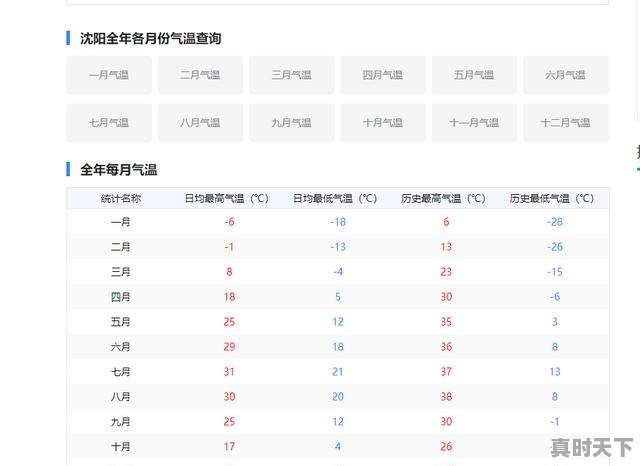Click the 全年每月气温 heading
Viewport: 640px width, 466px height.
coord(119,169)
